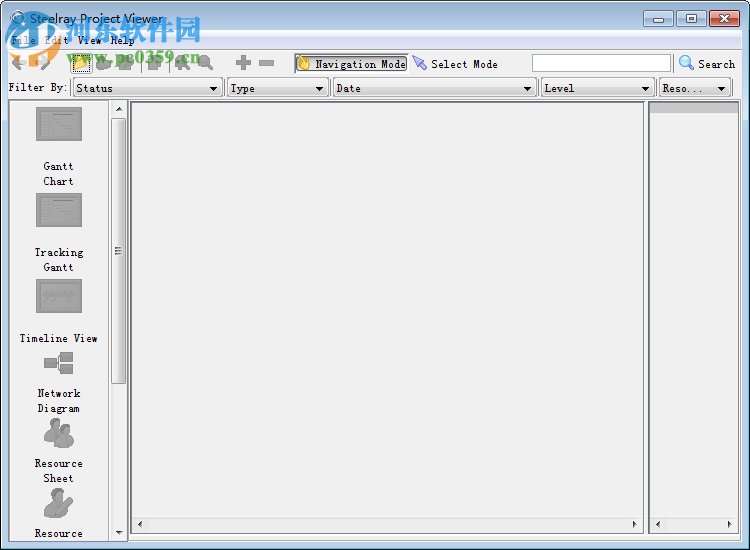Click the sidebar scroll up arrow

(119, 109)
